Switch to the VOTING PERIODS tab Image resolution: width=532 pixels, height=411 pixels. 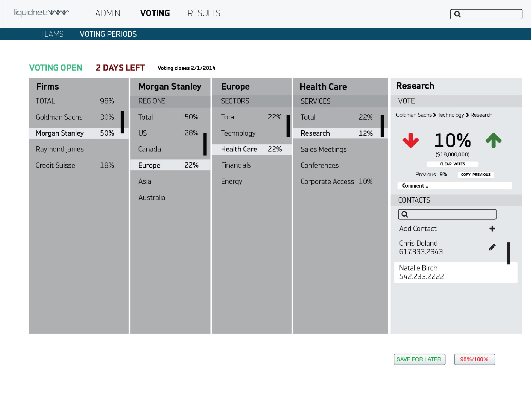(109, 34)
